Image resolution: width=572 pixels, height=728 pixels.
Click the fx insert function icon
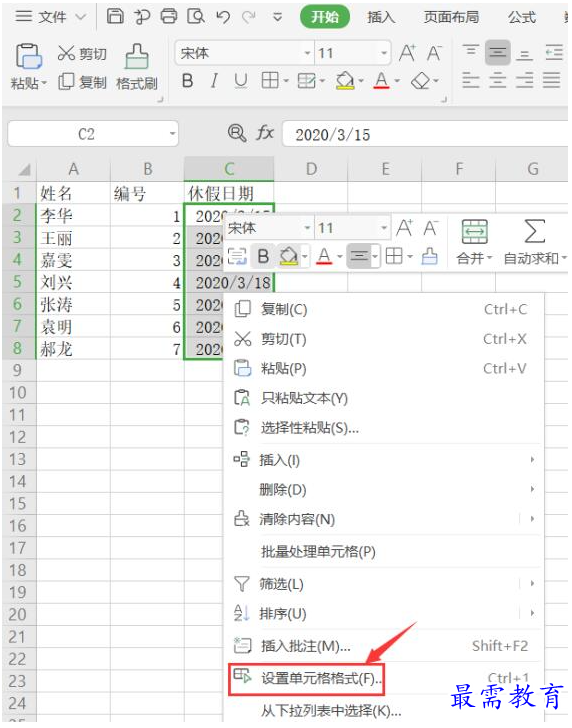point(265,133)
